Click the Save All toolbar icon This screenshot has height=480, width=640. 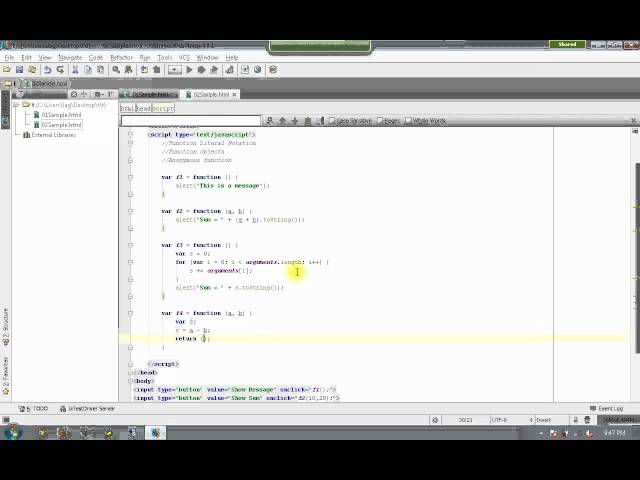[19, 70]
